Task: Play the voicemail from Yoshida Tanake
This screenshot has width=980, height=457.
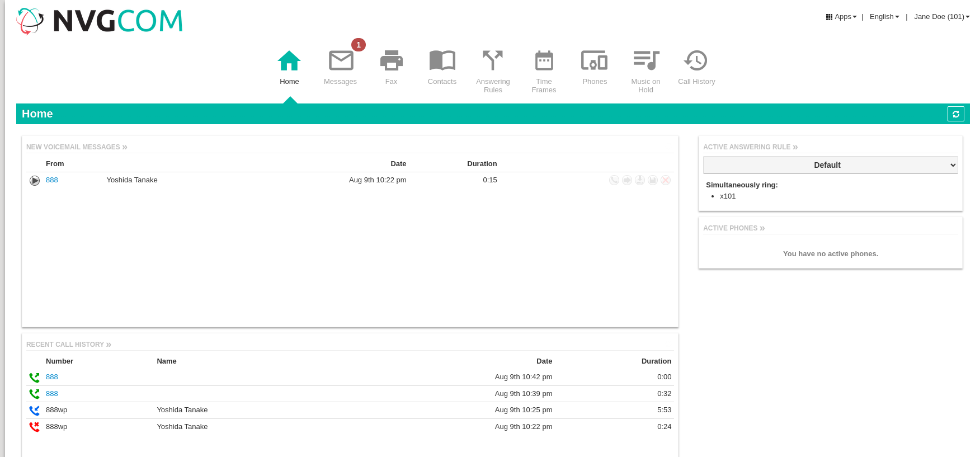Action: (x=35, y=181)
